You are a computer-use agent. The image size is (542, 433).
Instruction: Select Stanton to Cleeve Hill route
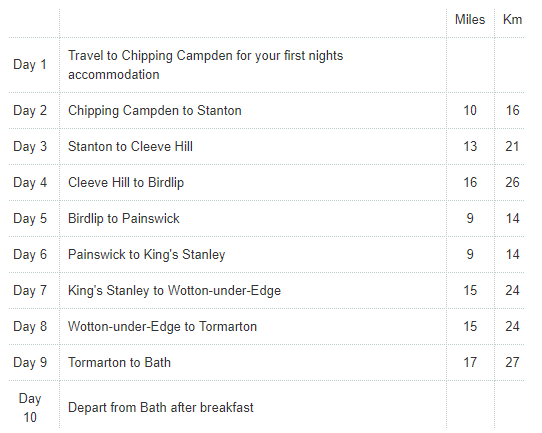tap(130, 147)
